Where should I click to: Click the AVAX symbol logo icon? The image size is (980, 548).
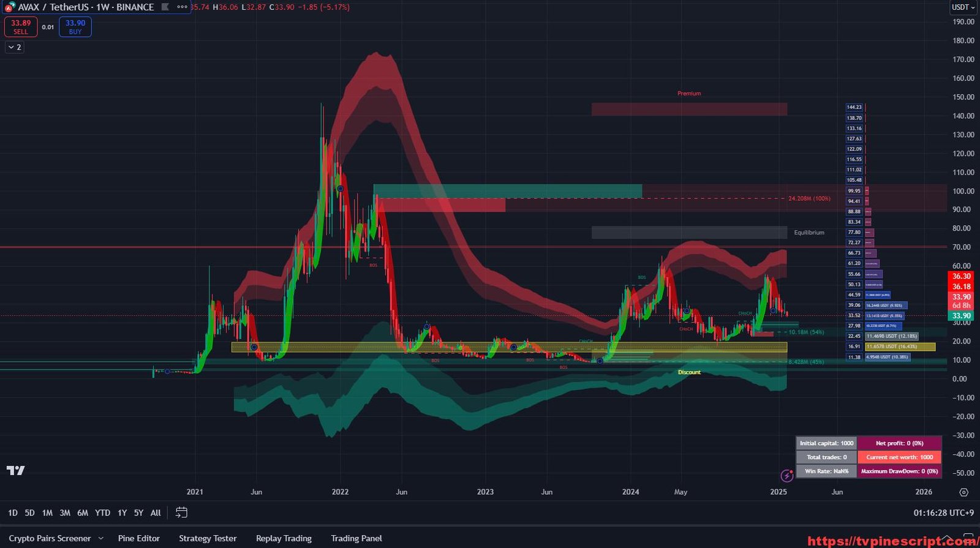click(9, 7)
